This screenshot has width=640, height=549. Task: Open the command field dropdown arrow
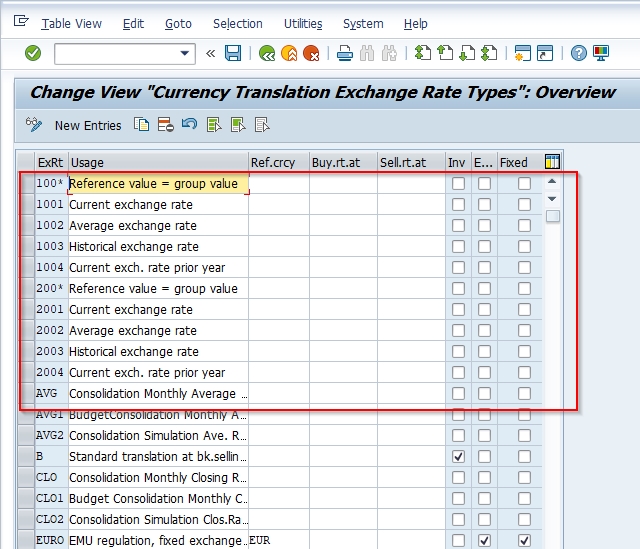(x=185, y=53)
